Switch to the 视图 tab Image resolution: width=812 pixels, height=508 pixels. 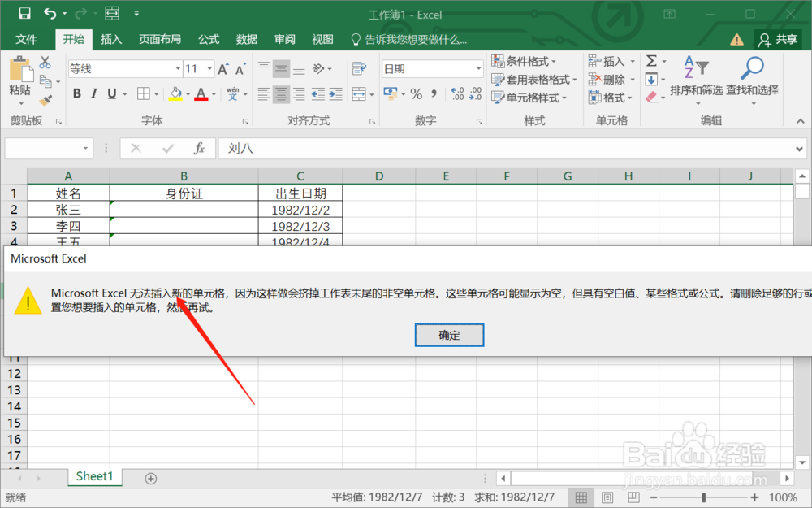click(x=322, y=39)
